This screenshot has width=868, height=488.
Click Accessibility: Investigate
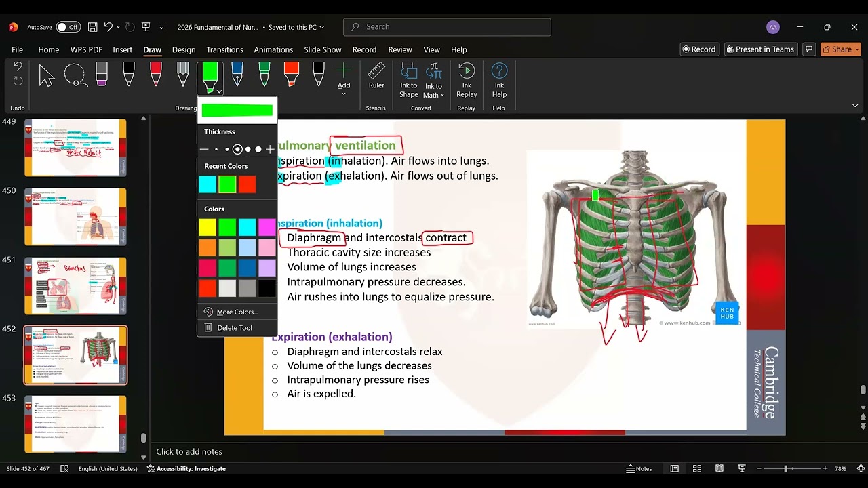coord(186,468)
